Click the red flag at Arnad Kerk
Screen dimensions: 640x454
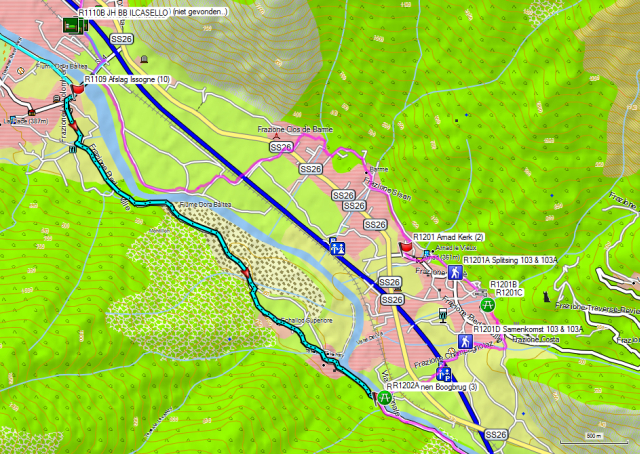406,246
